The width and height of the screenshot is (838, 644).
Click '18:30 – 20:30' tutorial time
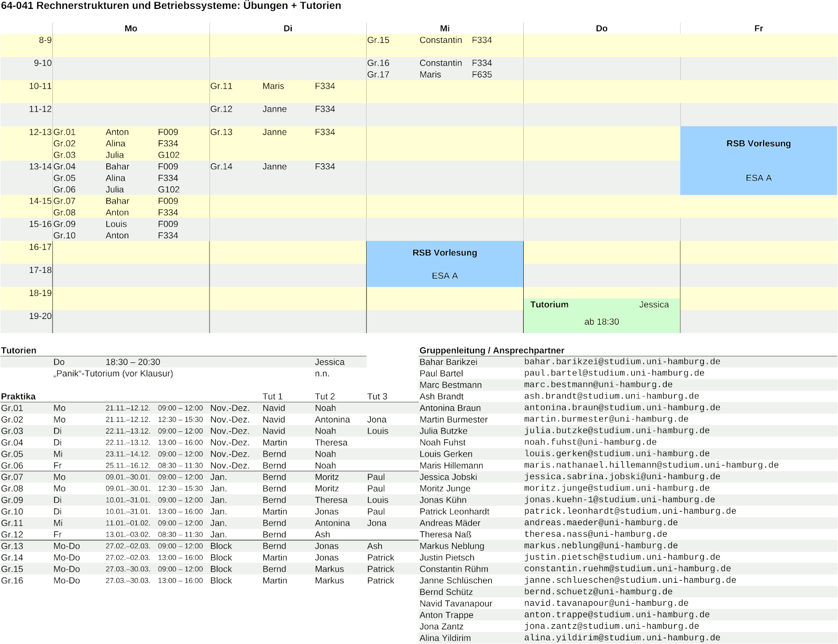tap(133, 362)
